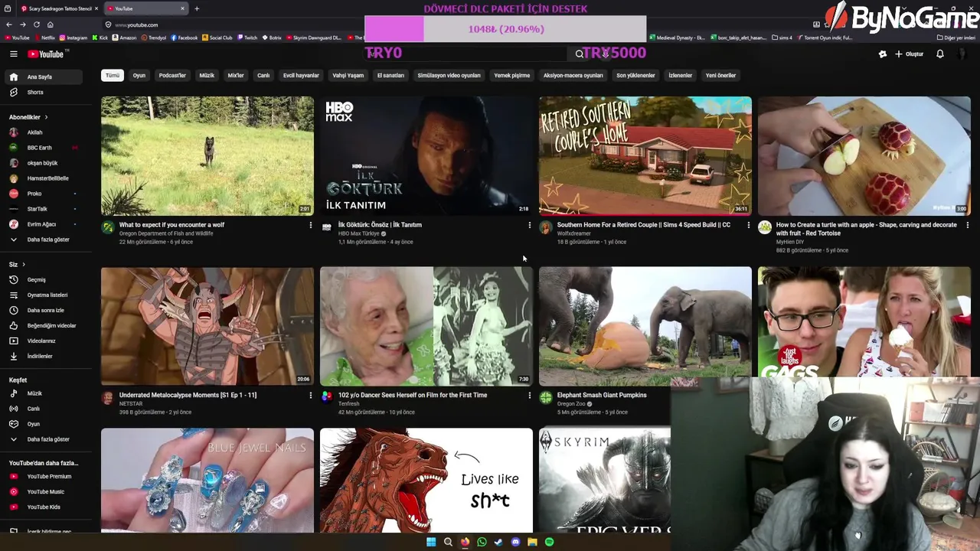Open Oyun under Keşfet
This screenshot has width=980, height=551.
click(42, 424)
